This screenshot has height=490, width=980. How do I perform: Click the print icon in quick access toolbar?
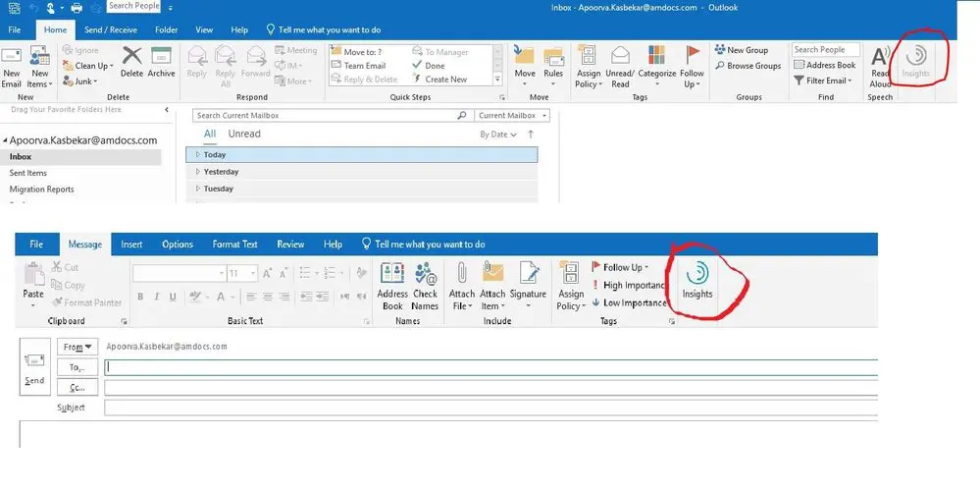coord(77,8)
